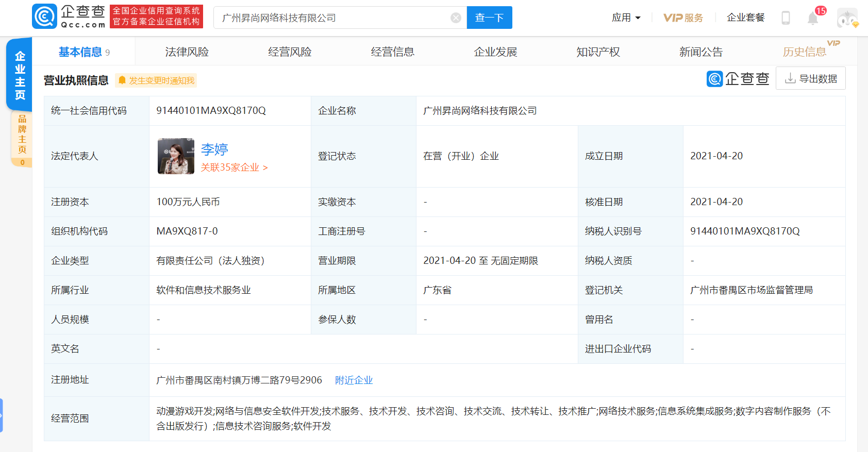
Task: Click the 查一下 search button
Action: click(x=489, y=18)
